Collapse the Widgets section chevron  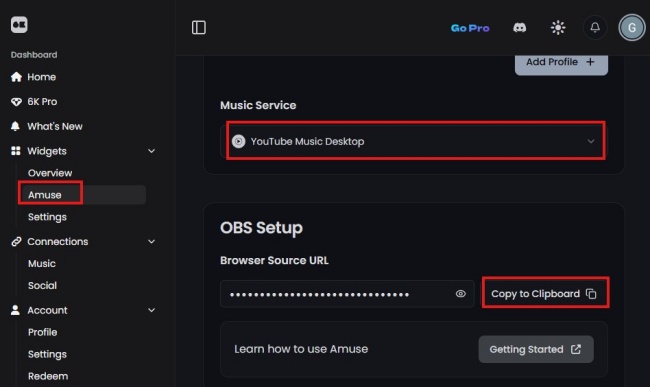152,151
